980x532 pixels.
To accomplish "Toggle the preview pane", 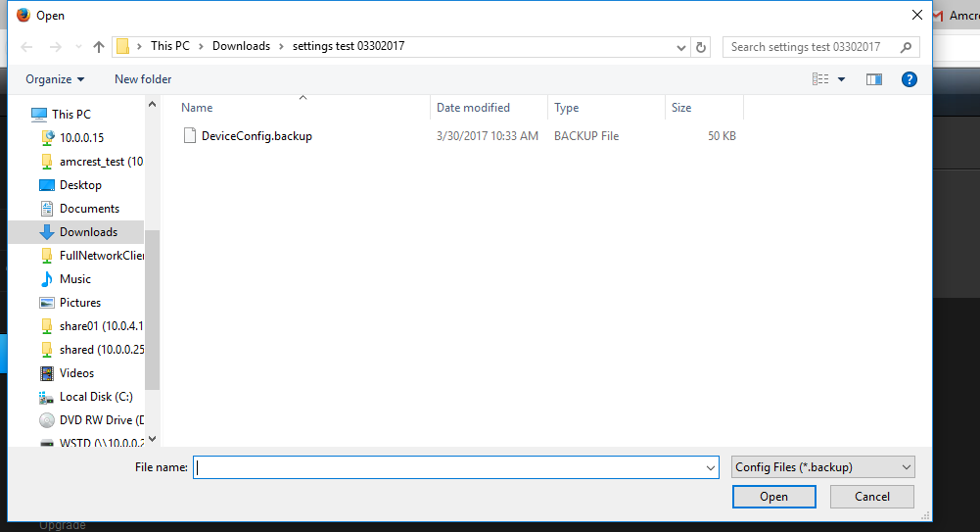I will tap(873, 79).
